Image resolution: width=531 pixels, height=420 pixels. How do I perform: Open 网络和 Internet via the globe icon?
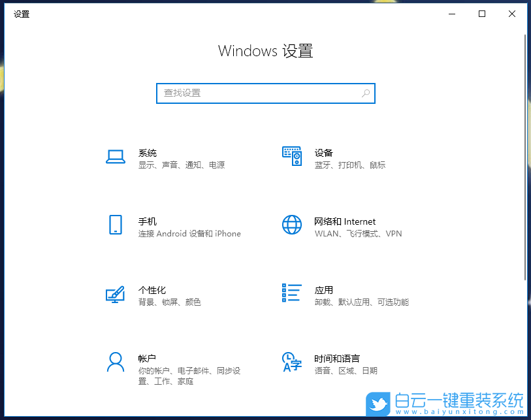pos(292,225)
